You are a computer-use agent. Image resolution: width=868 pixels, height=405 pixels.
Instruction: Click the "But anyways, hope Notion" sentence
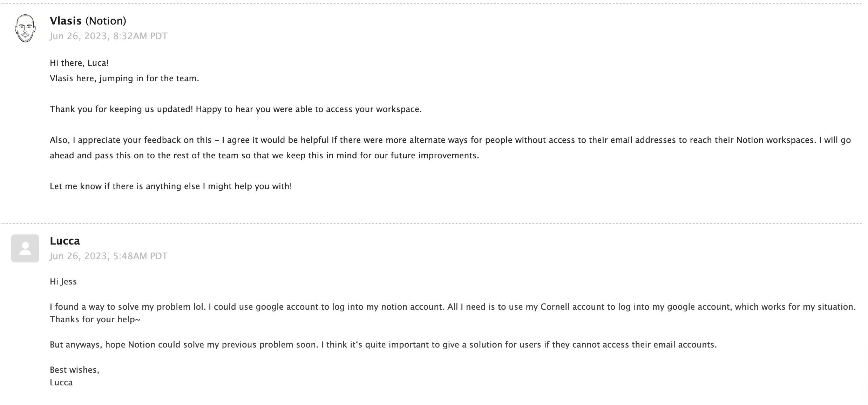[x=383, y=345]
